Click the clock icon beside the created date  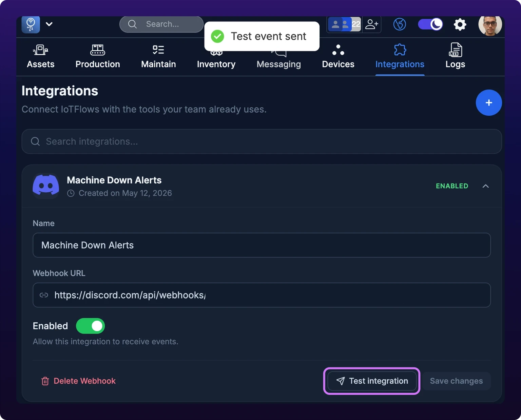[71, 193]
